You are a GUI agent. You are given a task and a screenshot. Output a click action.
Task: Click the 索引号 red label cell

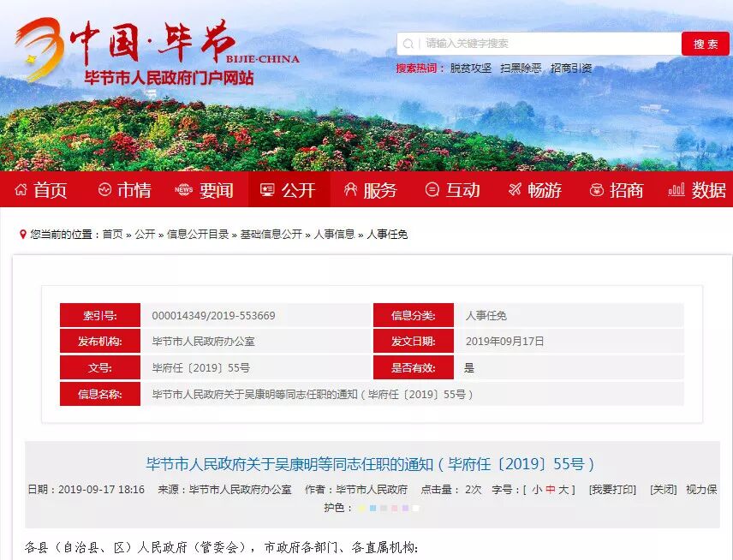(100, 315)
